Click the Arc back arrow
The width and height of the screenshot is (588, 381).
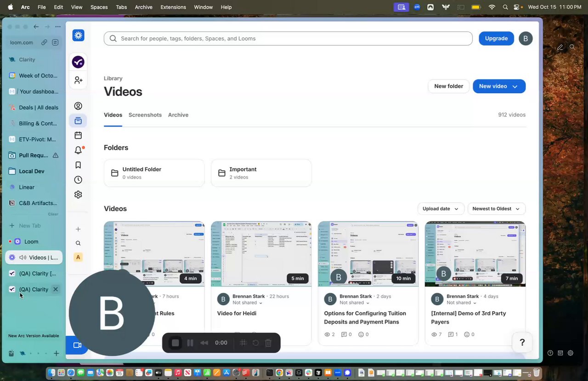[x=36, y=27]
